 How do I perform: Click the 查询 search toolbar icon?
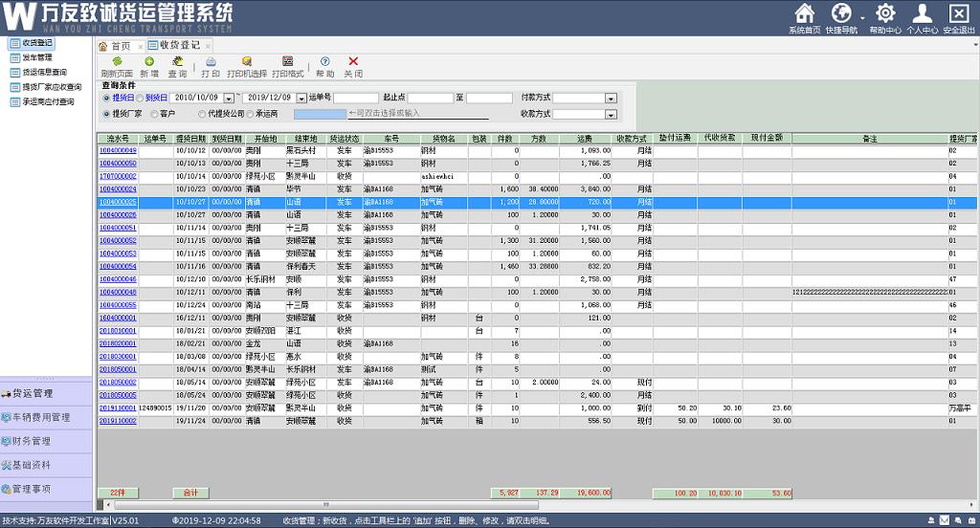177,61
